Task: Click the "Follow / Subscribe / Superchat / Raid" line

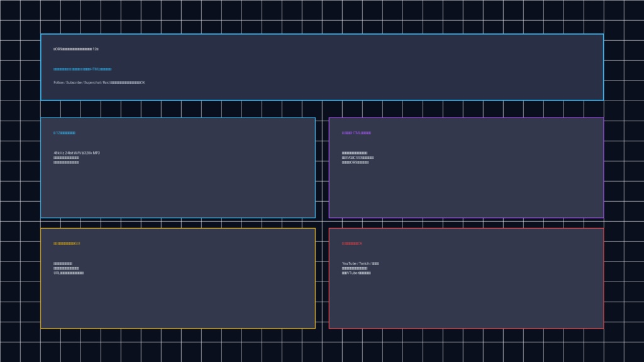Action: (x=99, y=82)
